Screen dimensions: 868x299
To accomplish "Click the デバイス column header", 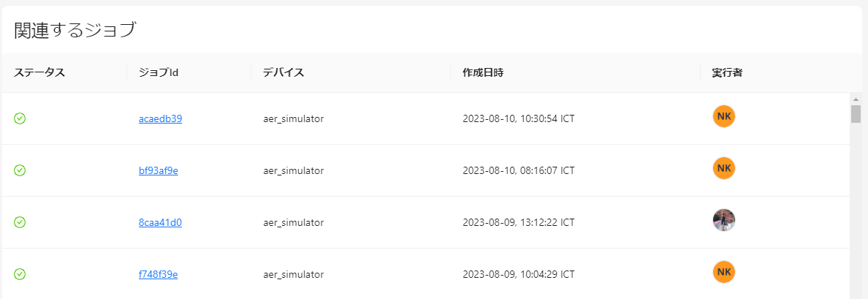I will pos(283,72).
